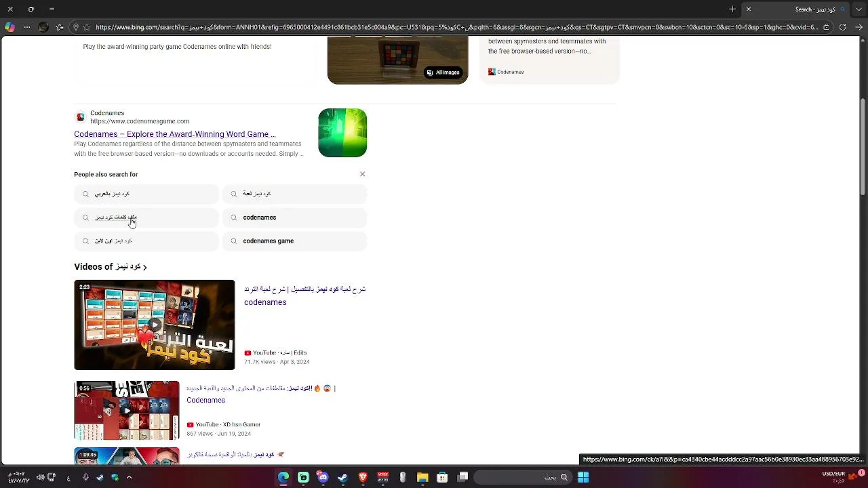Search for كود نيمز اون لاين
The height and width of the screenshot is (488, 868).
point(146,241)
